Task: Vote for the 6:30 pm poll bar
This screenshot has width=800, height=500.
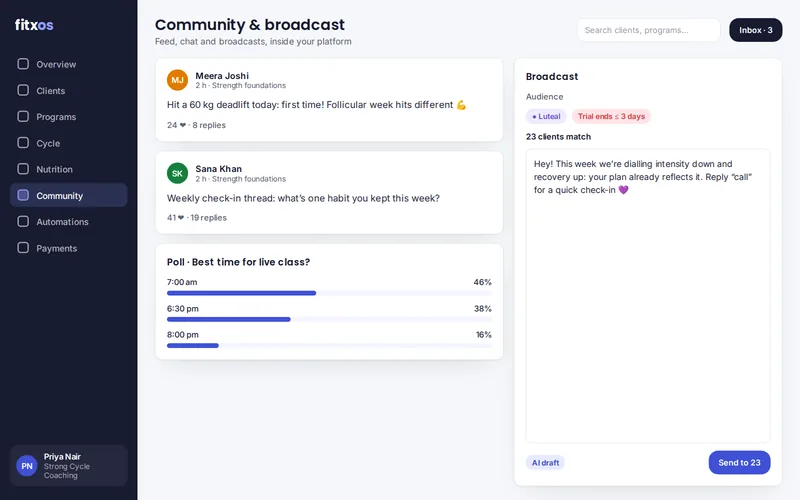Action: [x=329, y=319]
